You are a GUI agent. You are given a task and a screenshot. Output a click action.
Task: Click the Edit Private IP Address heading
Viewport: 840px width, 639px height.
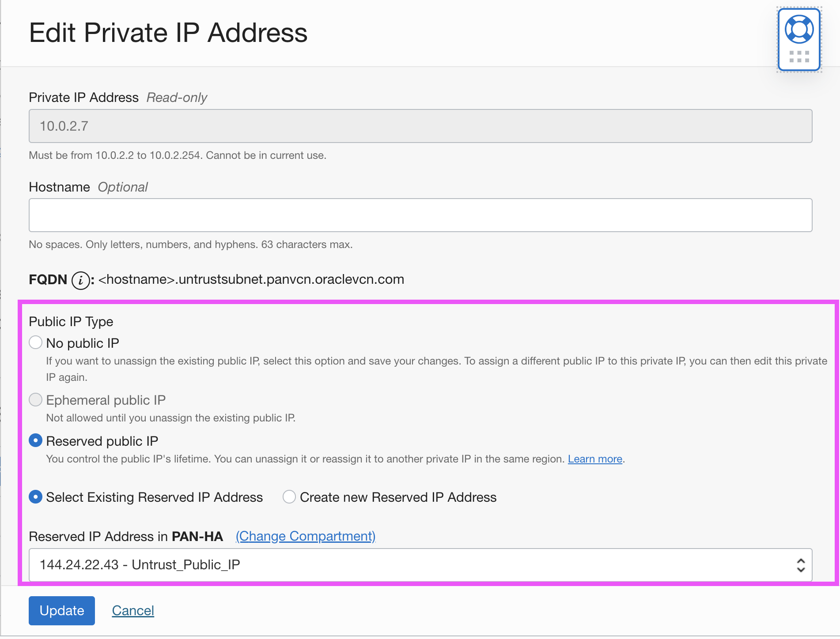[168, 33]
